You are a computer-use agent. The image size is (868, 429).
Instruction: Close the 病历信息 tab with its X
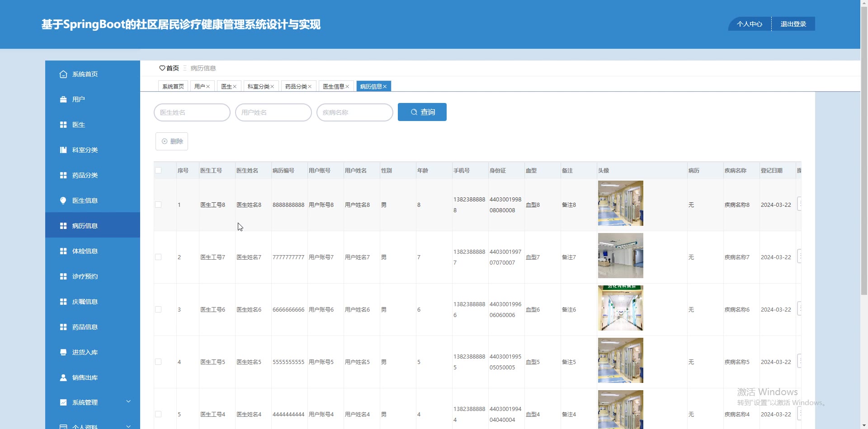pyautogui.click(x=385, y=87)
